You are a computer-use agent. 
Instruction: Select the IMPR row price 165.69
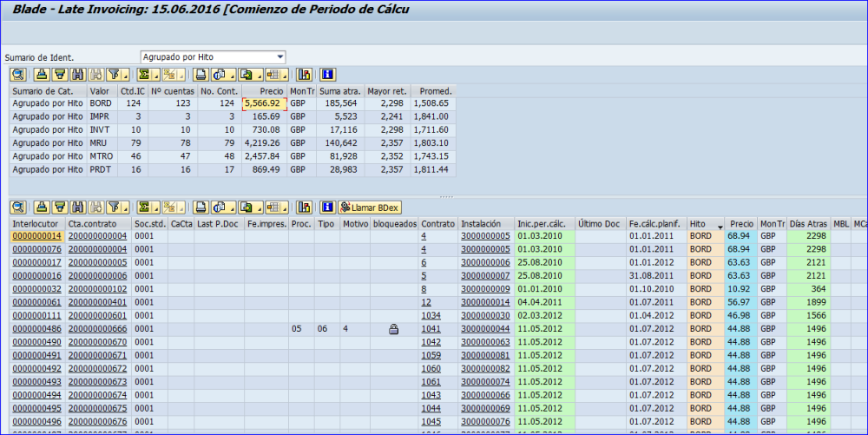(x=265, y=116)
